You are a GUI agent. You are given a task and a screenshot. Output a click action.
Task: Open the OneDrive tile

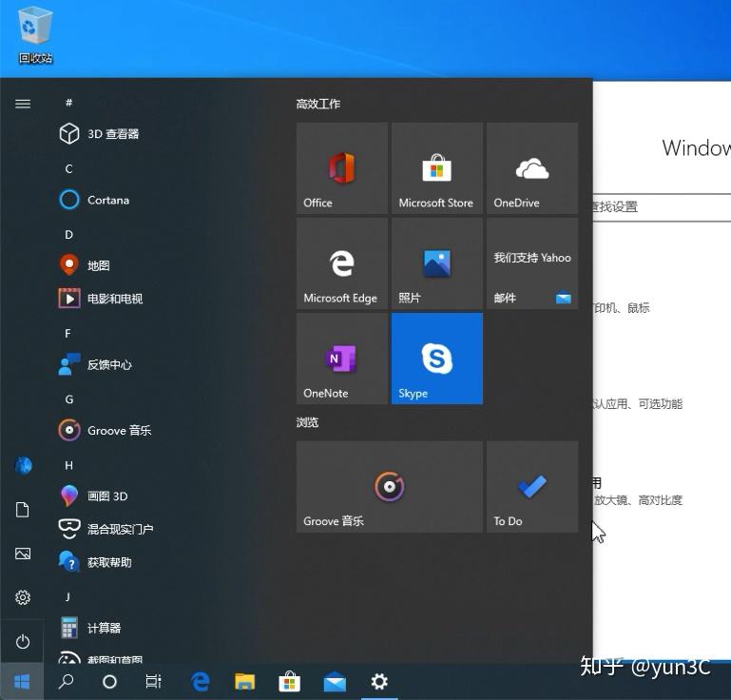pyautogui.click(x=532, y=168)
